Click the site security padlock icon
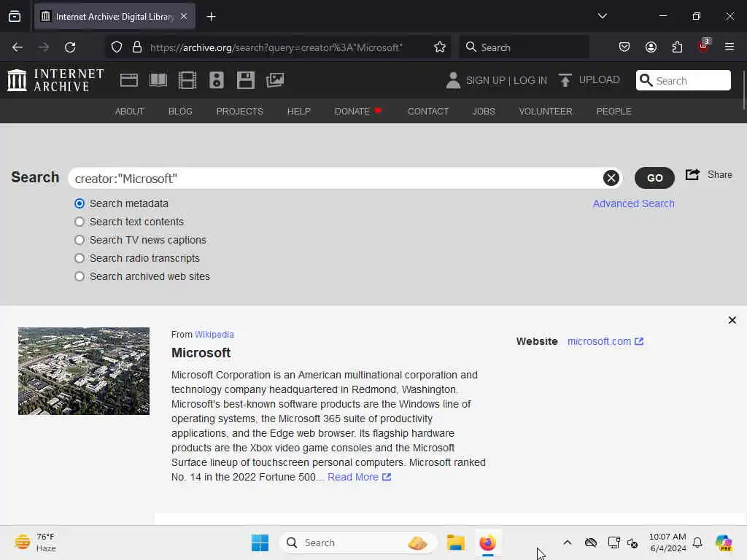Image resolution: width=747 pixels, height=560 pixels. point(137,47)
